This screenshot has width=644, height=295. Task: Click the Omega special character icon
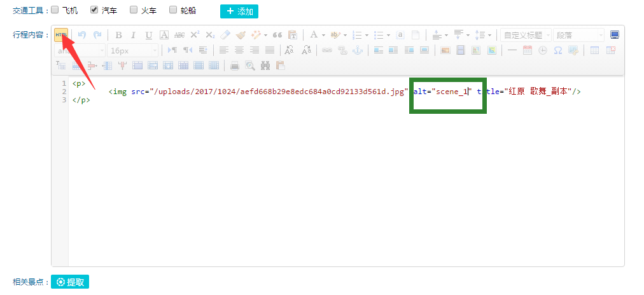click(x=557, y=50)
